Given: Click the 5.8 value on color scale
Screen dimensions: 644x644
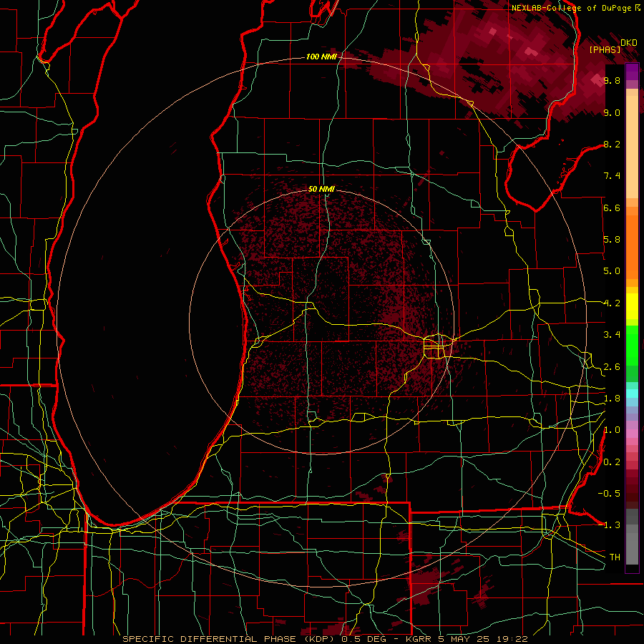Looking at the screenshot, I should (612, 240).
